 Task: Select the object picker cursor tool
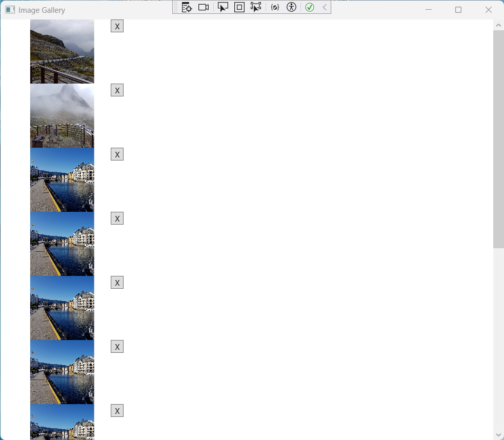[223, 7]
